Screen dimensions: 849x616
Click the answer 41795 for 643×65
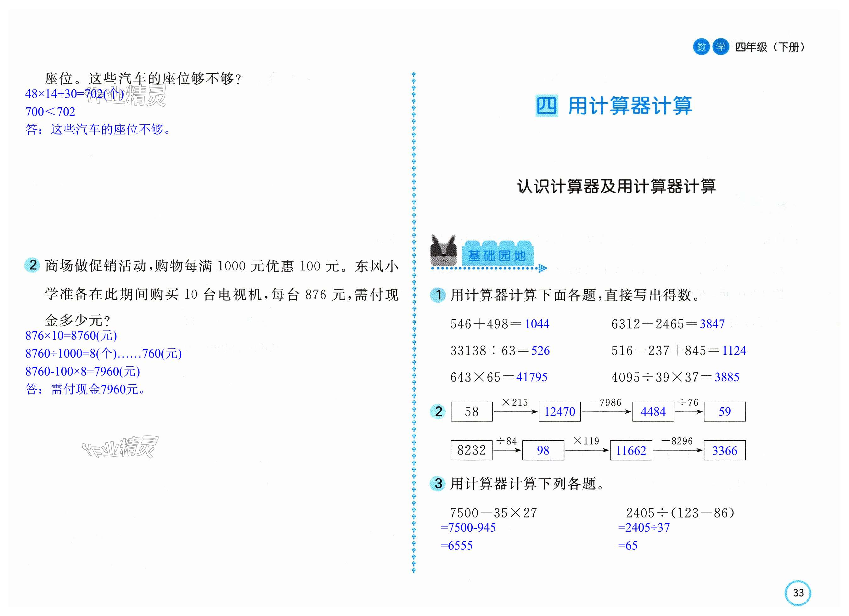[x=531, y=377]
